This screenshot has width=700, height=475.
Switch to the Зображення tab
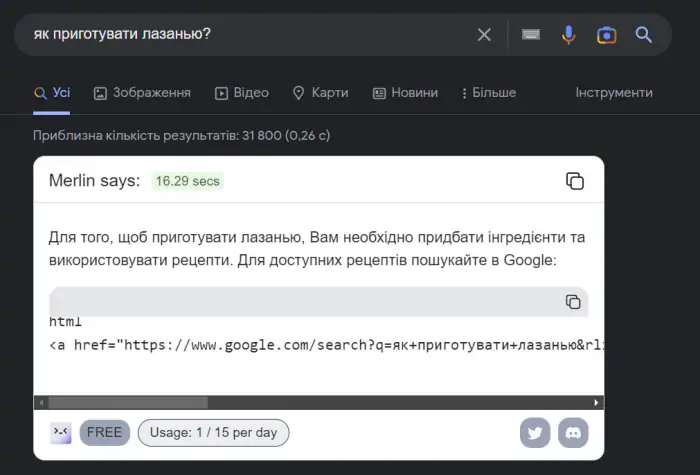(142, 93)
